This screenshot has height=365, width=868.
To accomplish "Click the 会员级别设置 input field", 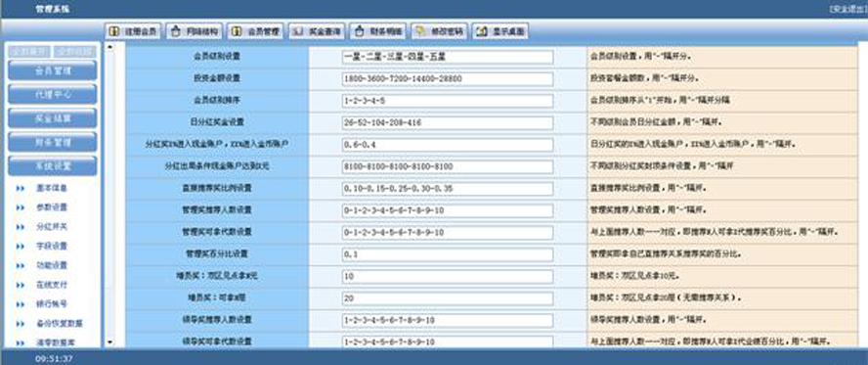I will [448, 57].
